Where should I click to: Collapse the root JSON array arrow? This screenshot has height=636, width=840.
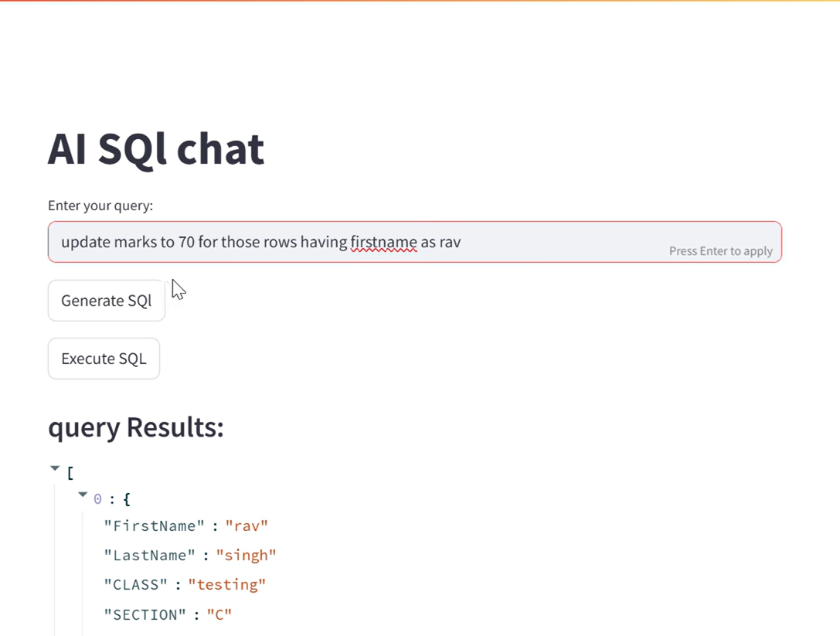(55, 468)
